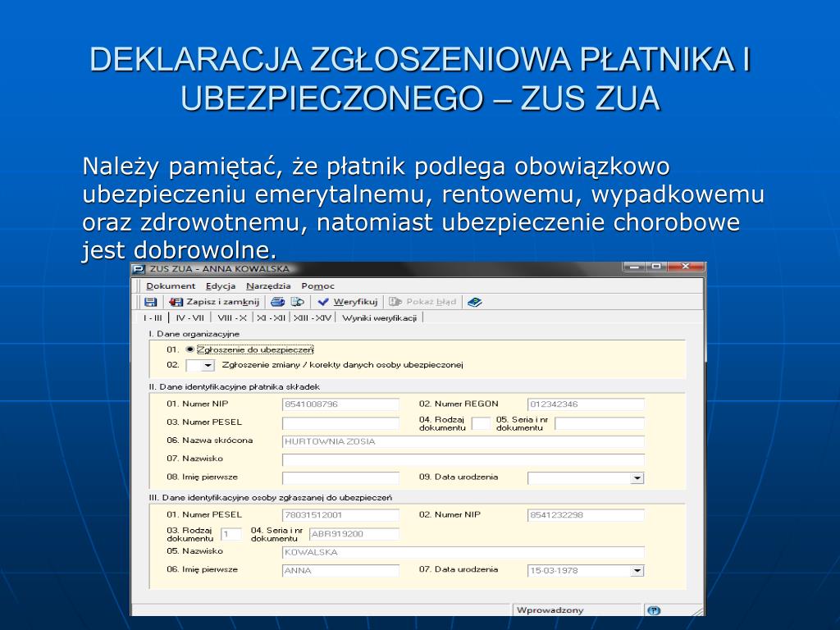
Task: Open the Wyniki weryfikacji tab
Action: pos(379,317)
